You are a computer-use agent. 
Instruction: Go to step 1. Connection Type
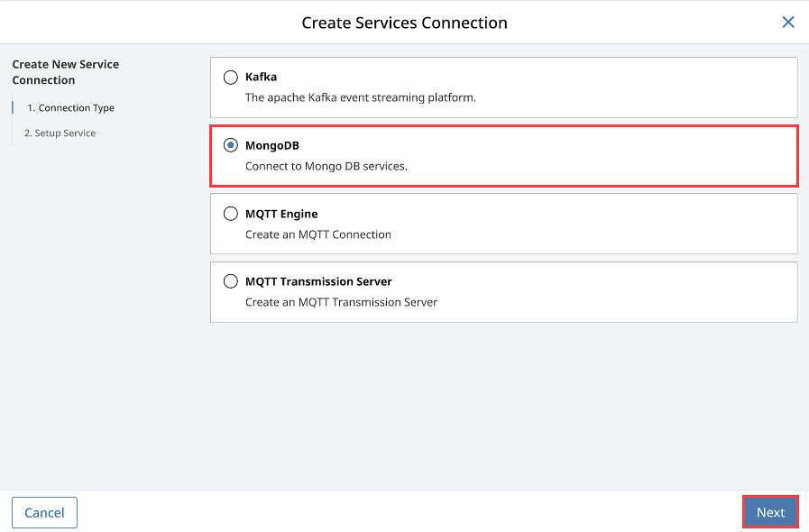coord(70,108)
